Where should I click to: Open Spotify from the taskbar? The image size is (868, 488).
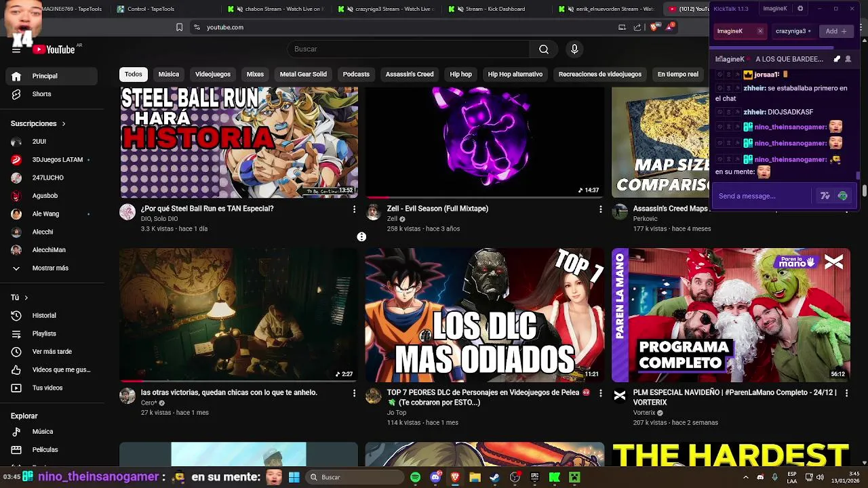pyautogui.click(x=415, y=477)
